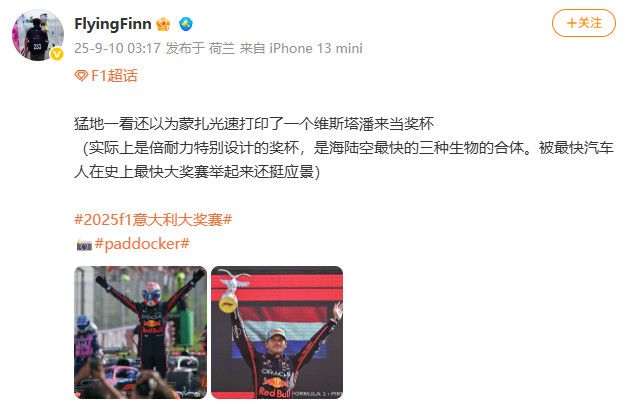Click the diamond super-topic icon
Screen dimensions: 627x411
[81, 76]
